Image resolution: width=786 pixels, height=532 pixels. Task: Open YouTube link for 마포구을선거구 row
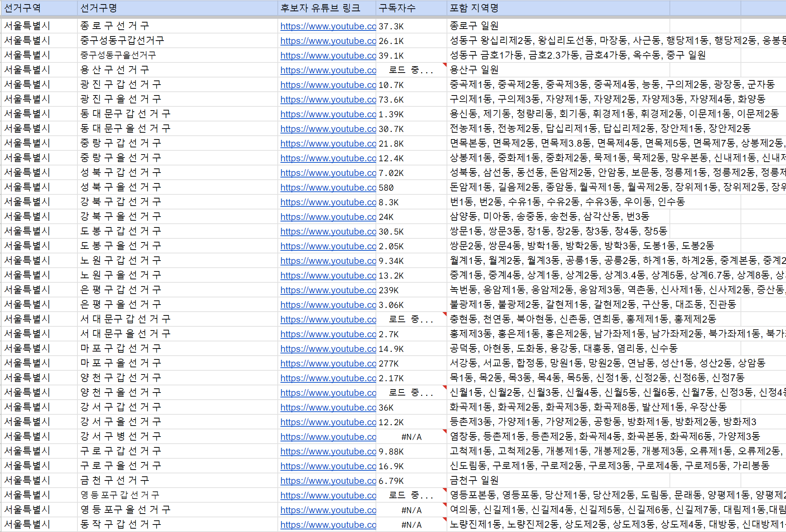tap(328, 364)
